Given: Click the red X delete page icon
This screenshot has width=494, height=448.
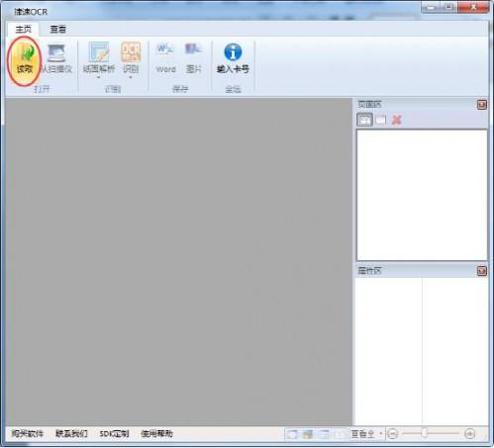Looking at the screenshot, I should point(396,120).
